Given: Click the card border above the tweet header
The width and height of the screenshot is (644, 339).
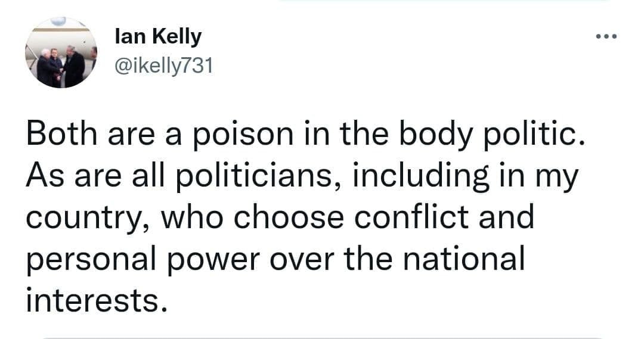Looking at the screenshot, I should tap(444, 1).
